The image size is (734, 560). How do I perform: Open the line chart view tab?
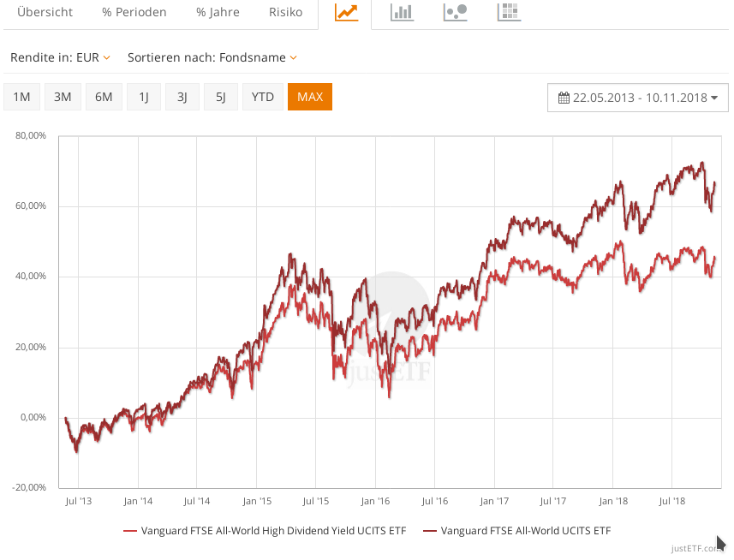pyautogui.click(x=346, y=13)
